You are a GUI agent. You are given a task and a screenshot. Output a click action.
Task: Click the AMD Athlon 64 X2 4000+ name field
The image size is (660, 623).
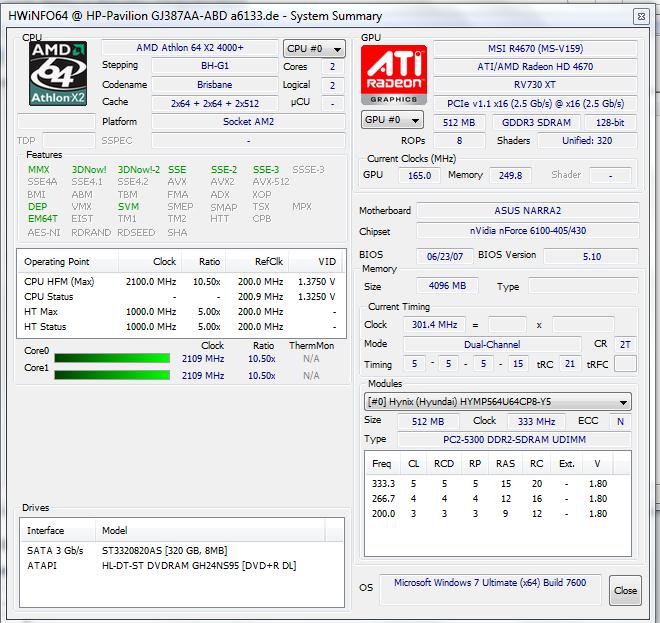point(190,48)
